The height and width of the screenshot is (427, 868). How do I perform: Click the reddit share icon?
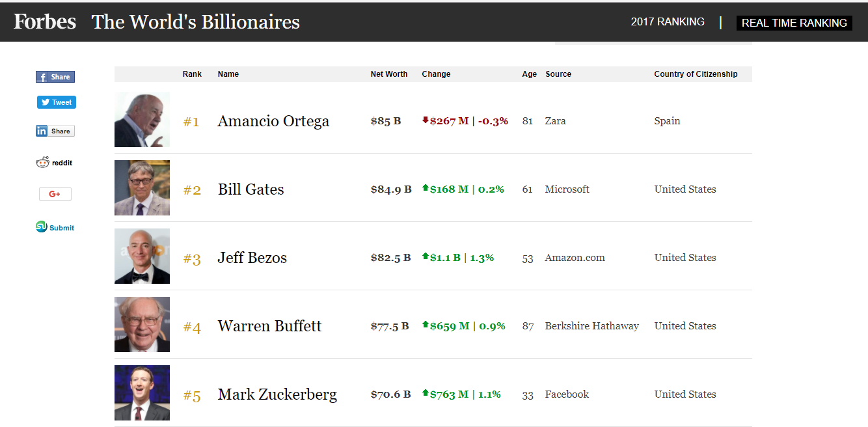[55, 163]
